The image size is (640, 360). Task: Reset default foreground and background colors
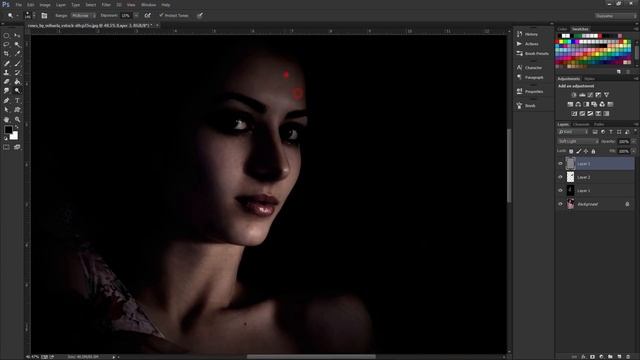6,139
